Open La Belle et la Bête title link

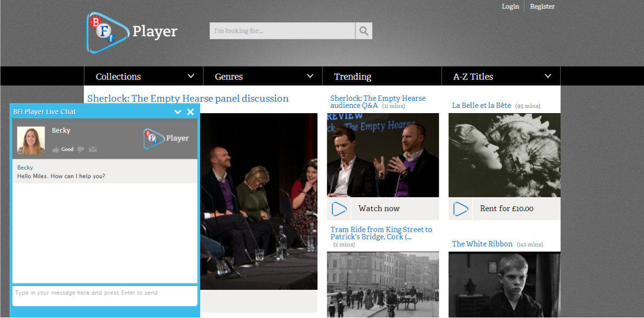[481, 105]
